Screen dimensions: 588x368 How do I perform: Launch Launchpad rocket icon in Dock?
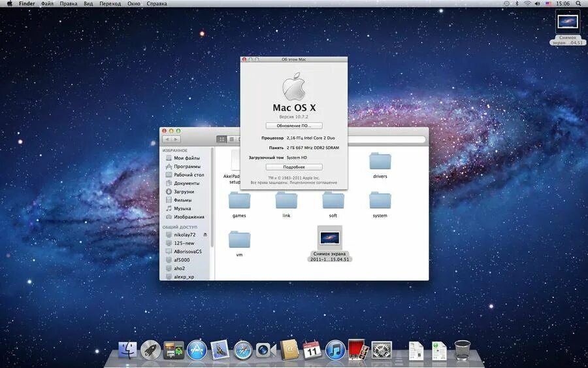[x=150, y=350]
